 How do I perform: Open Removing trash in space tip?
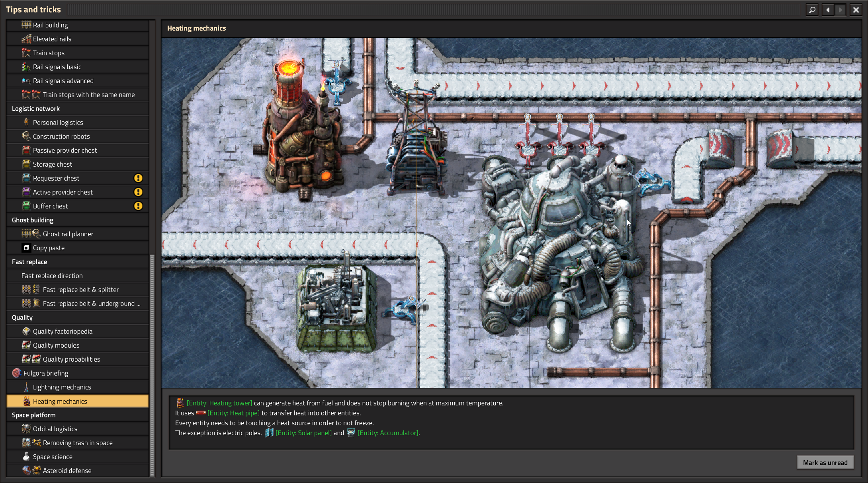click(78, 443)
